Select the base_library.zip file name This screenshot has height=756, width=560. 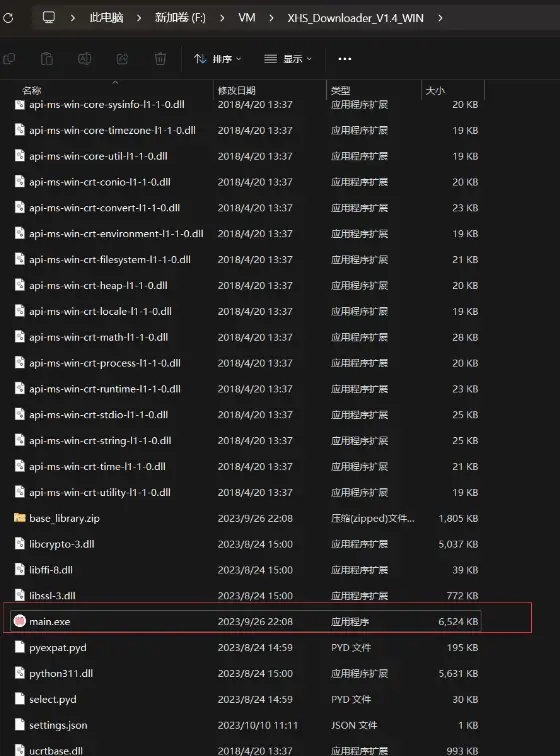(x=64, y=518)
